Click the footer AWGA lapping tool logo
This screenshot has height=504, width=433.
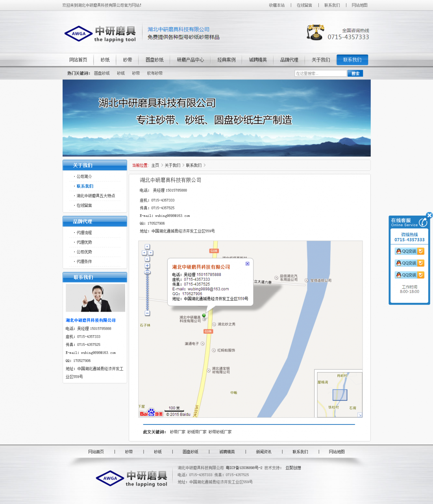132,478
